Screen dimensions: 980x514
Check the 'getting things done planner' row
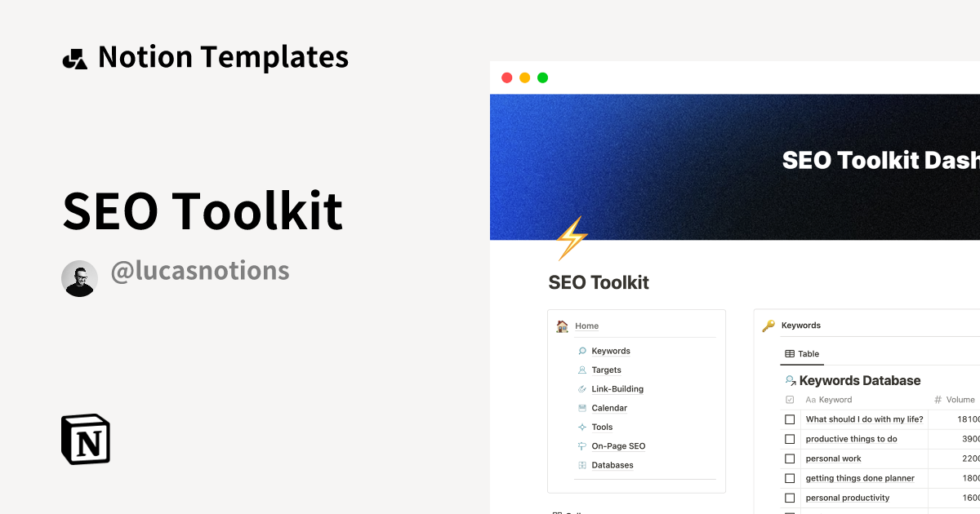(790, 478)
